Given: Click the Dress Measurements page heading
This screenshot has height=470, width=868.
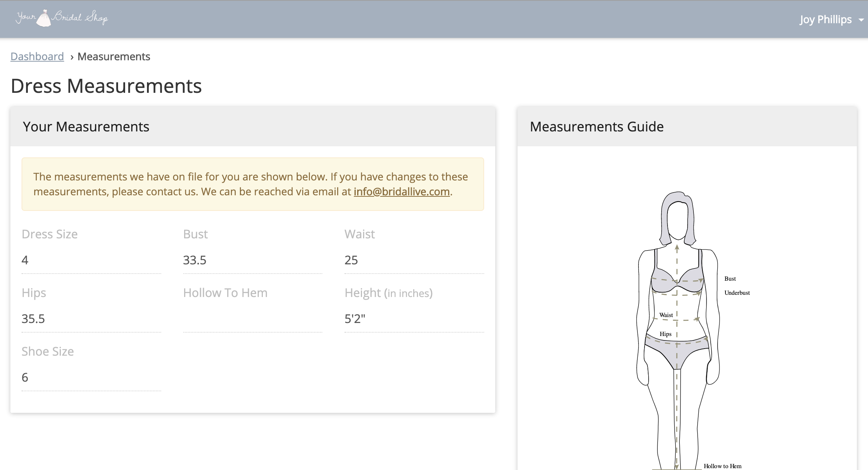Looking at the screenshot, I should point(106,86).
